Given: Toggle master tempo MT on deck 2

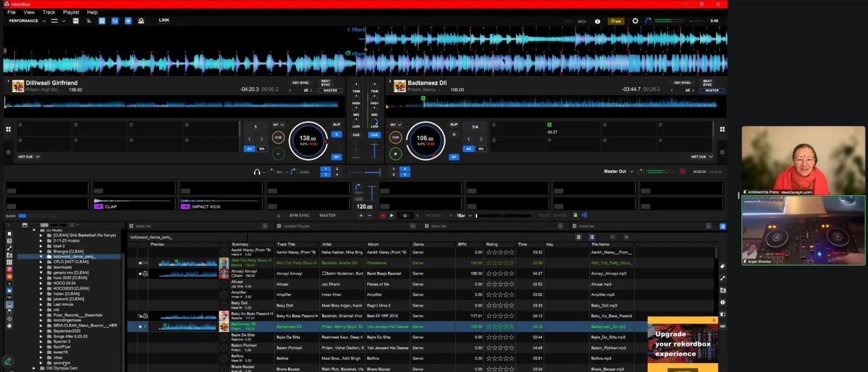Looking at the screenshot, I should point(454,157).
